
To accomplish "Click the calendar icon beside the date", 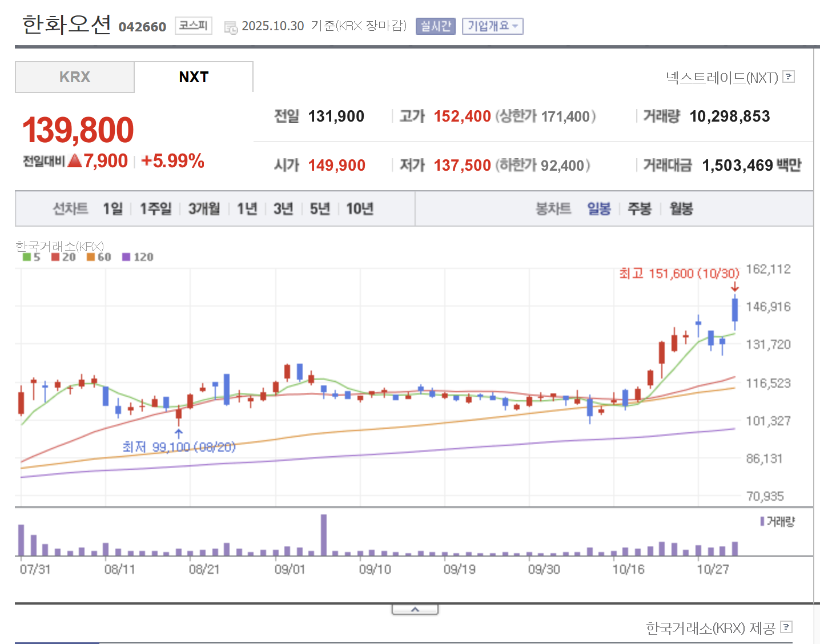I will pos(231,27).
